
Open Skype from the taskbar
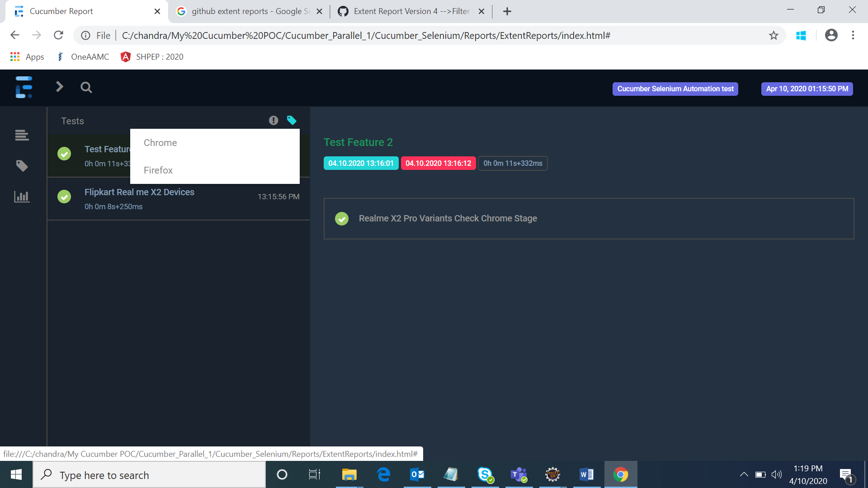(485, 474)
